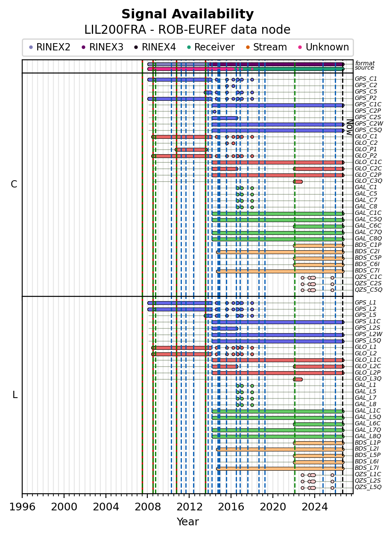Screen dimensions: 392x536
Task: Click the Receiver legend green dot
Action: [188, 47]
